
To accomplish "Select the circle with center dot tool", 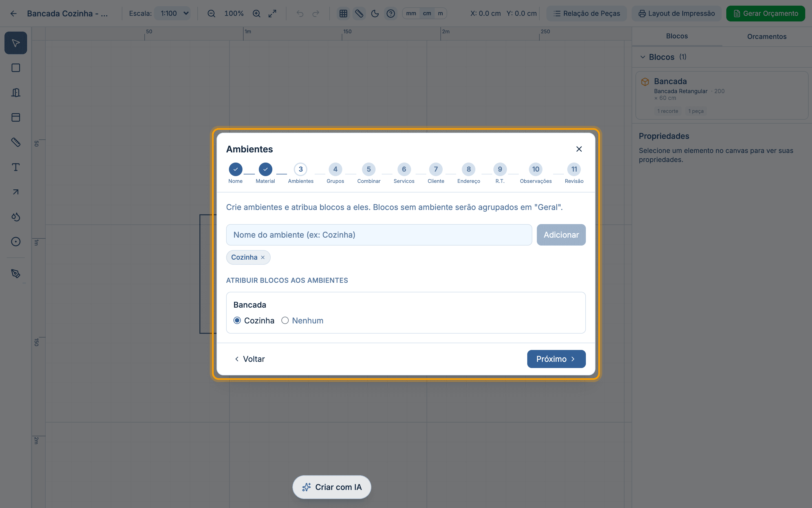I will coord(16,242).
